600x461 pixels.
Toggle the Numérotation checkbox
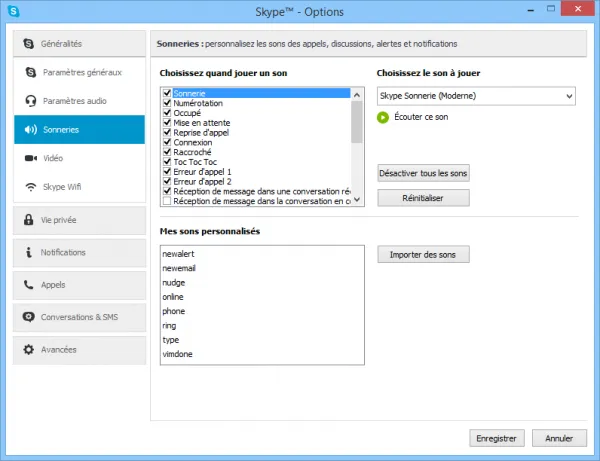(167, 103)
